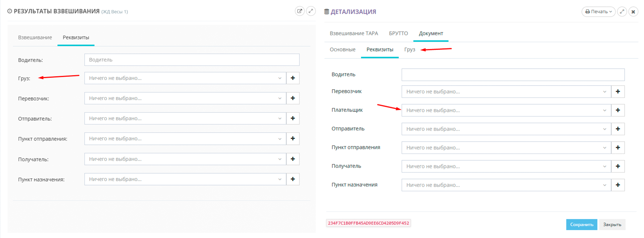
Task: Add new Пункт назначения in Детализация
Action: [x=618, y=185]
